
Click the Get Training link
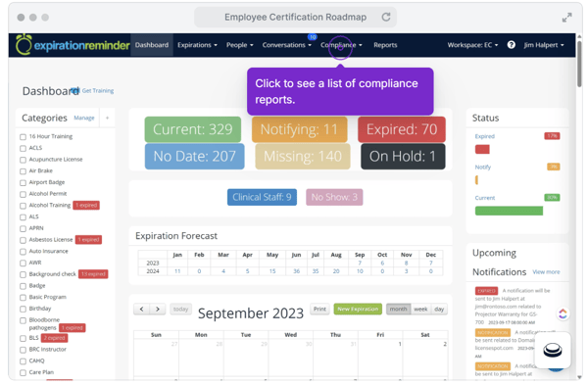[97, 90]
